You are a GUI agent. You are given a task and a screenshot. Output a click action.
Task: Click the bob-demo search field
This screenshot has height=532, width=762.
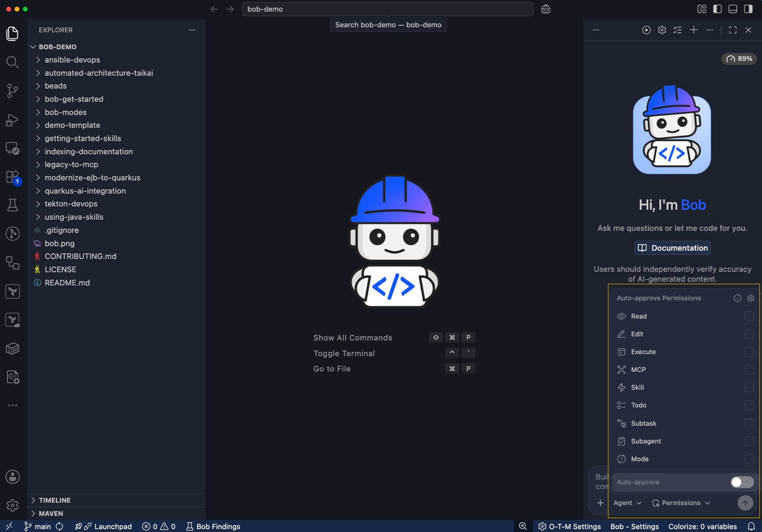[x=388, y=9]
